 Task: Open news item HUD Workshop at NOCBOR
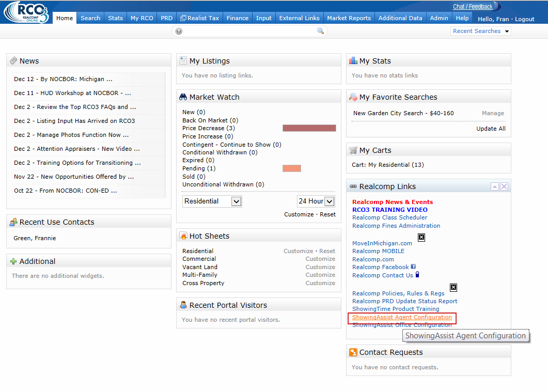[x=72, y=93]
